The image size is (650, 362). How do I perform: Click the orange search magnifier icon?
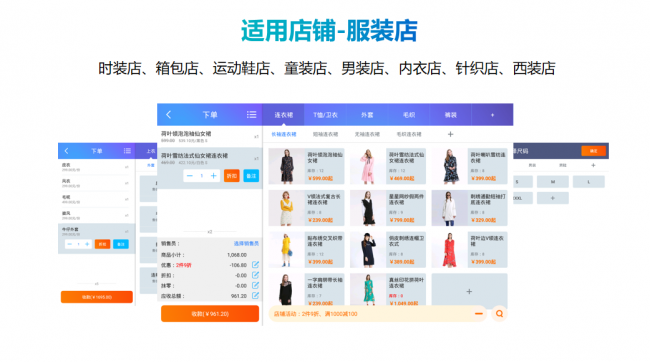(x=499, y=314)
